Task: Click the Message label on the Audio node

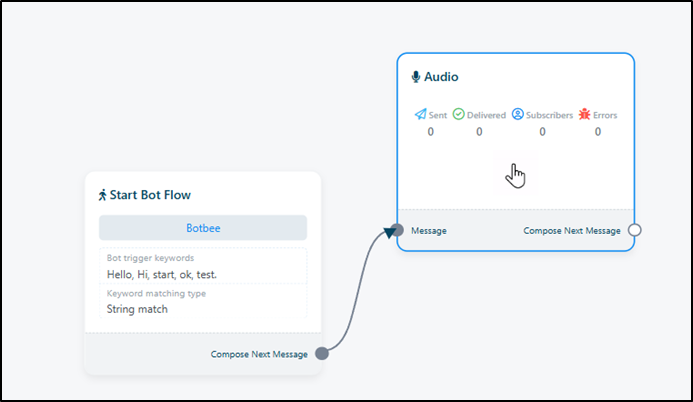Action: point(428,230)
